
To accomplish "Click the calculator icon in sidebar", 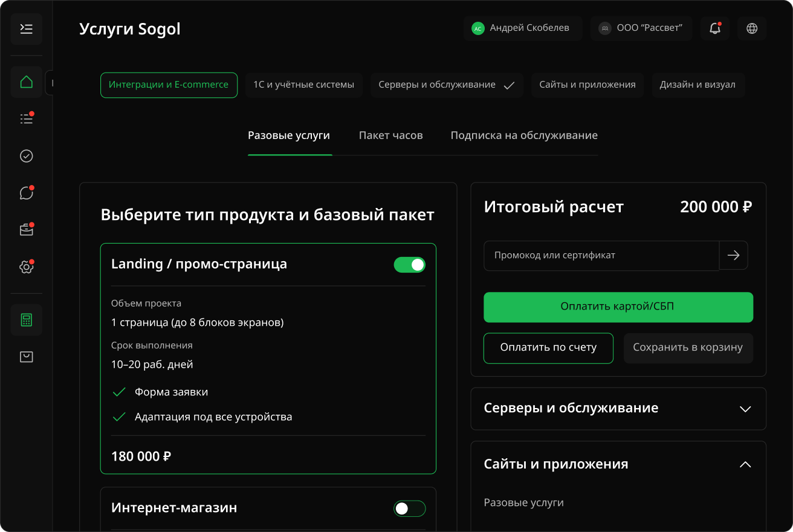I will [x=27, y=320].
